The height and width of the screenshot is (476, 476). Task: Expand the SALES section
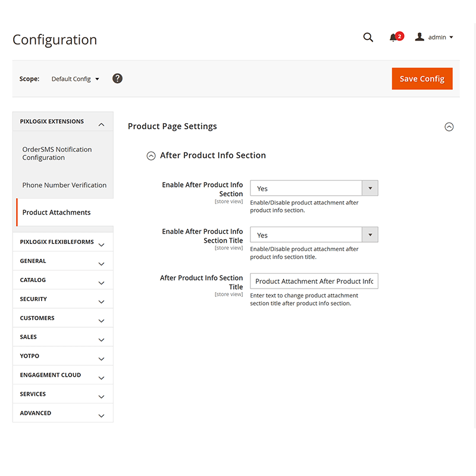tap(62, 337)
